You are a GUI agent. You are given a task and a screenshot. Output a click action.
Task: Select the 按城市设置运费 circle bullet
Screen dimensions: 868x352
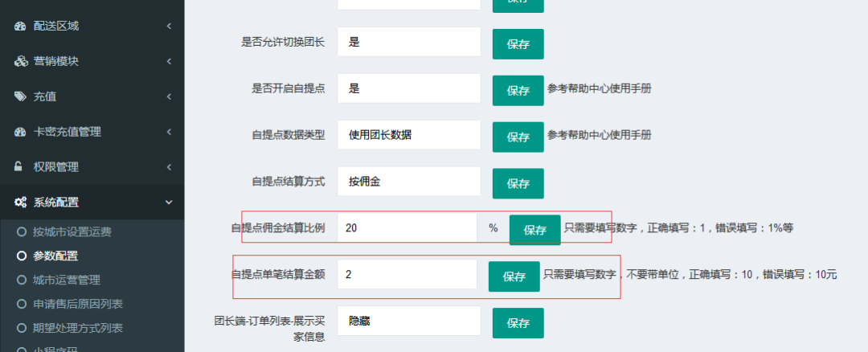tap(22, 232)
